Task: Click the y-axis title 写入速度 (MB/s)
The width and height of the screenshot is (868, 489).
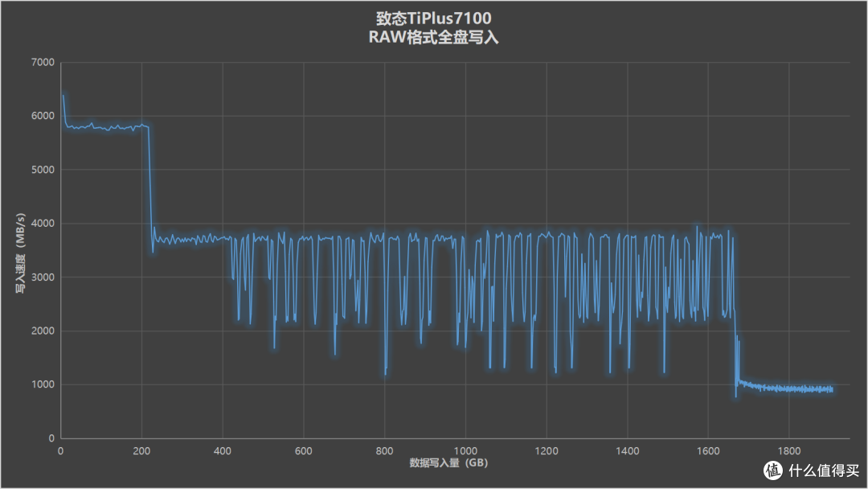Action: click(x=20, y=253)
